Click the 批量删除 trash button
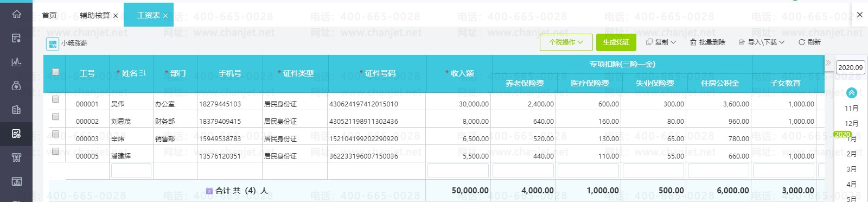 (707, 42)
